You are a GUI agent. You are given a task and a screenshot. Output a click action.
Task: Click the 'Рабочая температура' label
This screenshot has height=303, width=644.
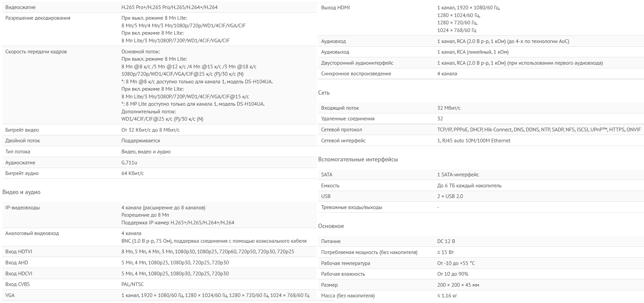(x=345, y=263)
